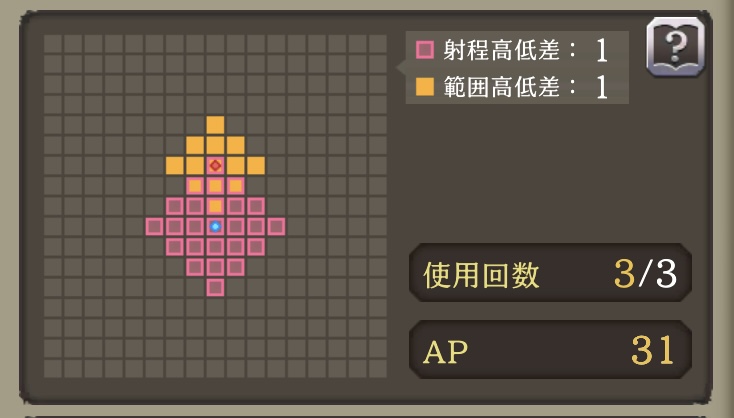Select leftmost orange cell in red diamond row
Viewport: 734px width, 418px height.
tap(175, 165)
